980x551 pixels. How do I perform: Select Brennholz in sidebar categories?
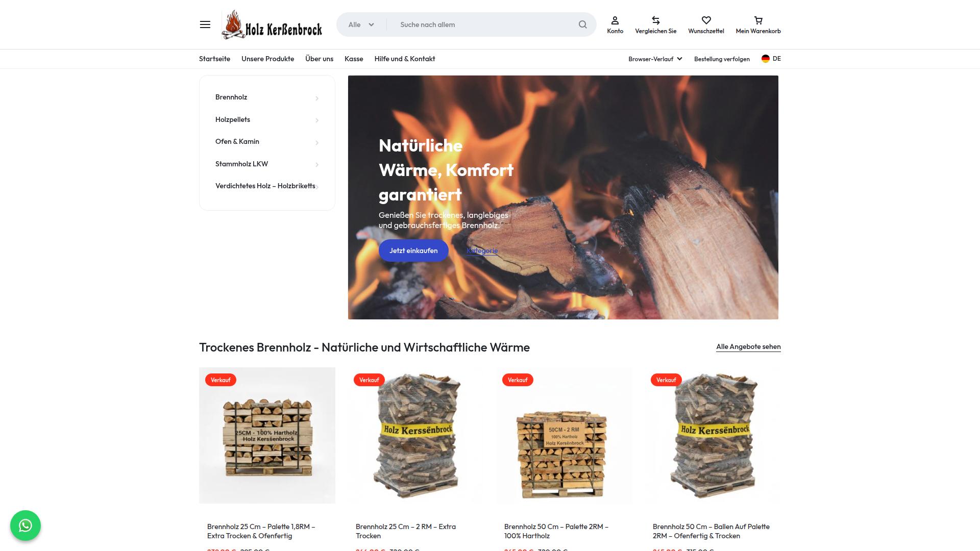tap(231, 97)
